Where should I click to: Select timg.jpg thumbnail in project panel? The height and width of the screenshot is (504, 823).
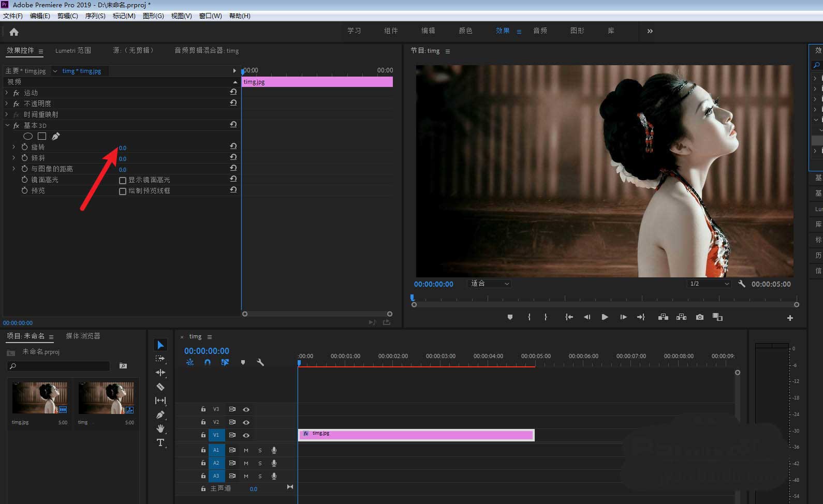tap(40, 398)
